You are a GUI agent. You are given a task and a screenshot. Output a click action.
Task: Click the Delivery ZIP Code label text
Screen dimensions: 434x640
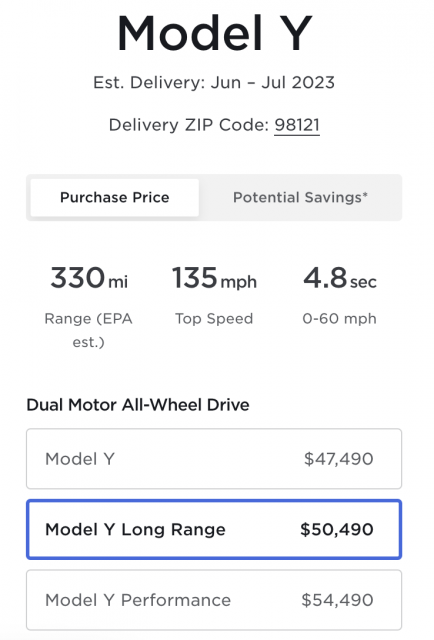(x=189, y=125)
